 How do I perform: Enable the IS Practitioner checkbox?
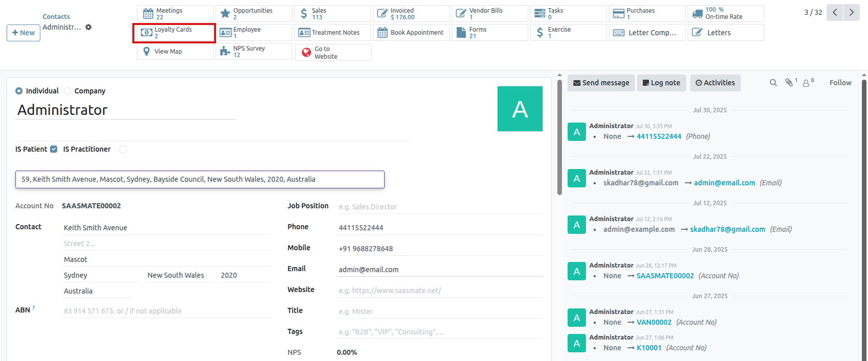(123, 149)
